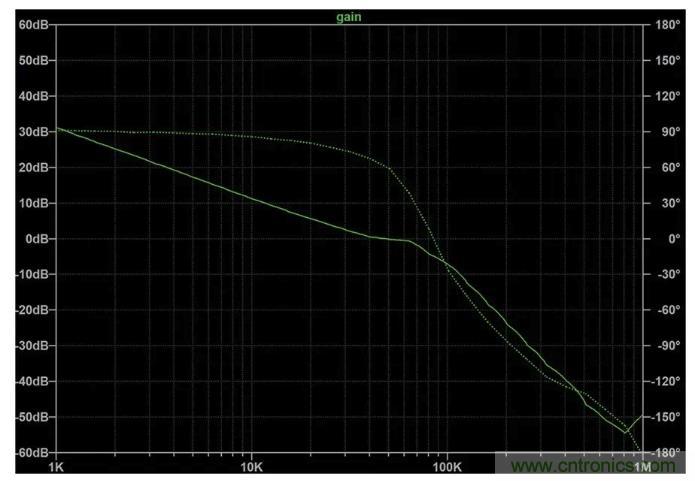Select the -10dB magnitude axis label

[x=31, y=275]
